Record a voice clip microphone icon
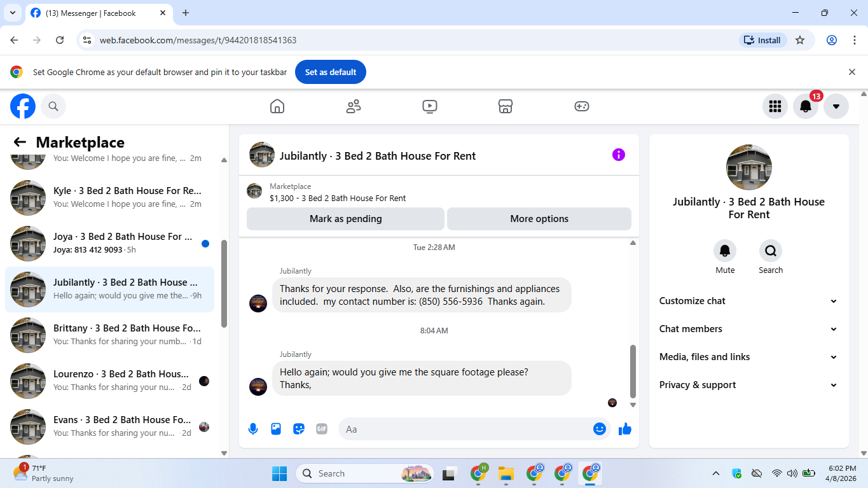Image resolution: width=868 pixels, height=488 pixels. 253,429
